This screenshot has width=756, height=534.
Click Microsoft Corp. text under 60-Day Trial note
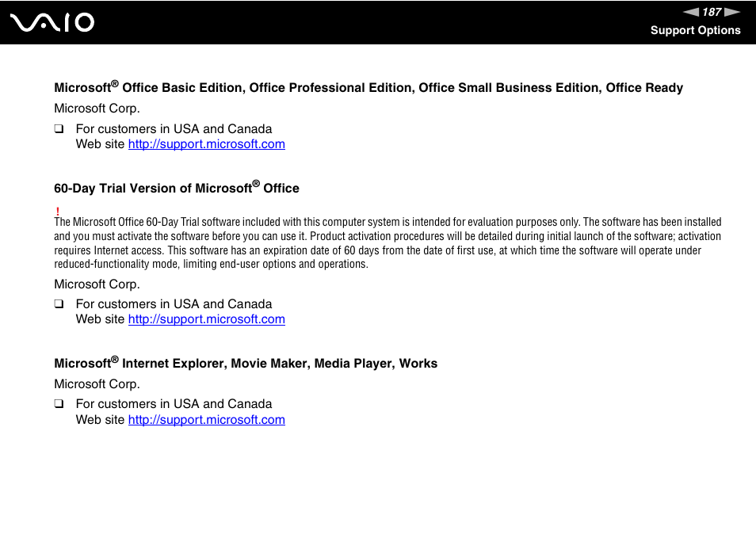(97, 284)
